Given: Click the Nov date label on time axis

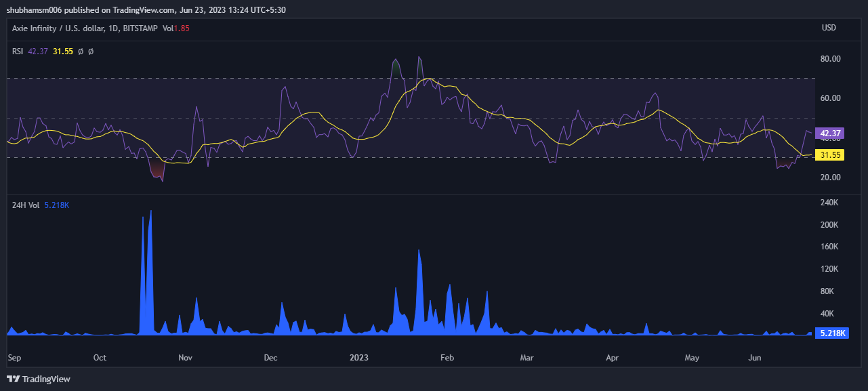Looking at the screenshot, I should 186,357.
